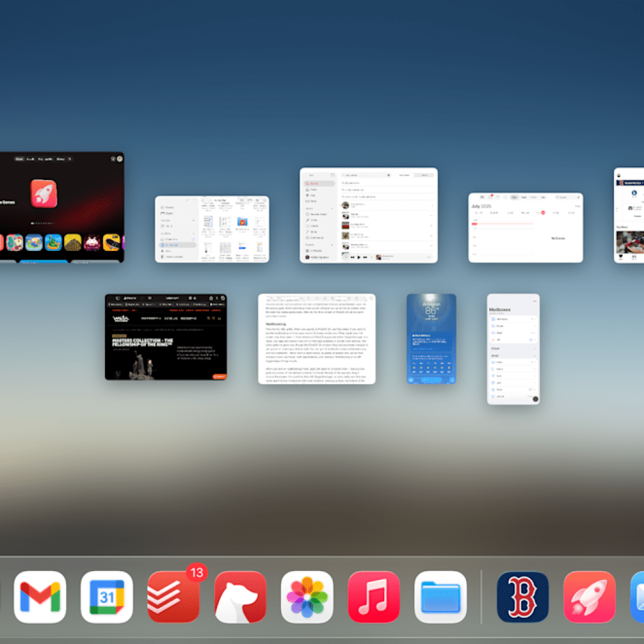Click the orange button on the Weta Workshop page
This screenshot has width=644, height=644.
[219, 377]
